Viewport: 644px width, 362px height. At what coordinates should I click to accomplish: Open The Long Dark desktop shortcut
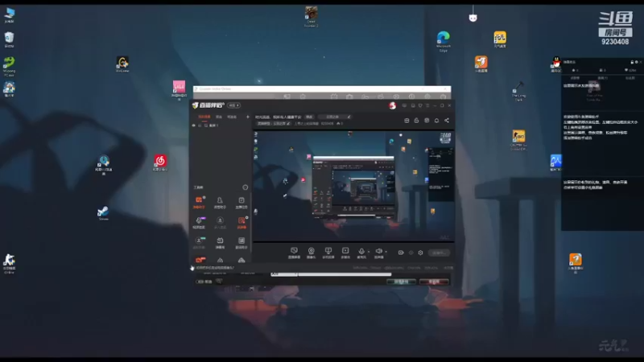click(x=518, y=91)
